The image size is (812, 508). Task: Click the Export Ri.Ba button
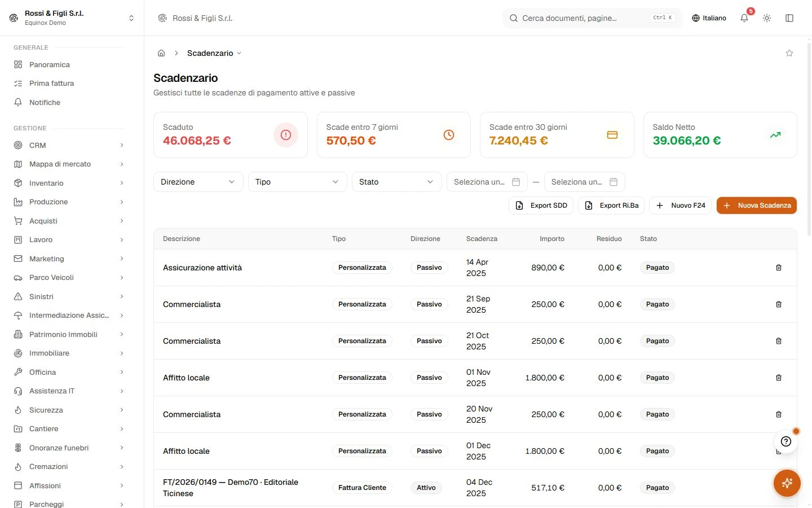611,205
